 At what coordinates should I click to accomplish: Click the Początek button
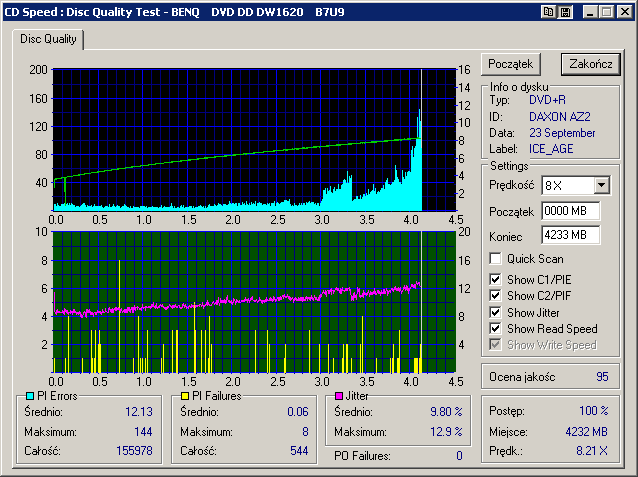(x=511, y=64)
